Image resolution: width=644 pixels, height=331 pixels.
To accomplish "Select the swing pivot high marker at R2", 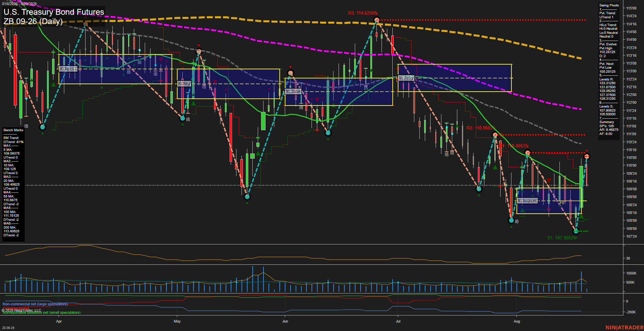I will (495, 135).
